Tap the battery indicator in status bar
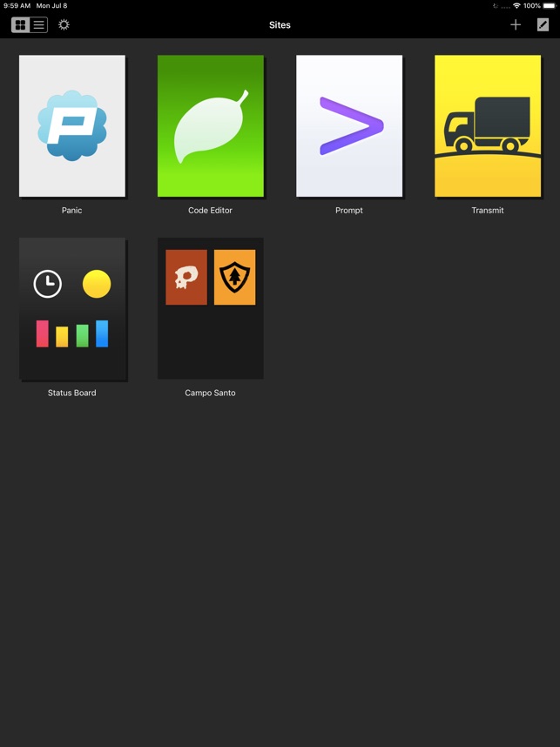The image size is (560, 747). [x=550, y=6]
